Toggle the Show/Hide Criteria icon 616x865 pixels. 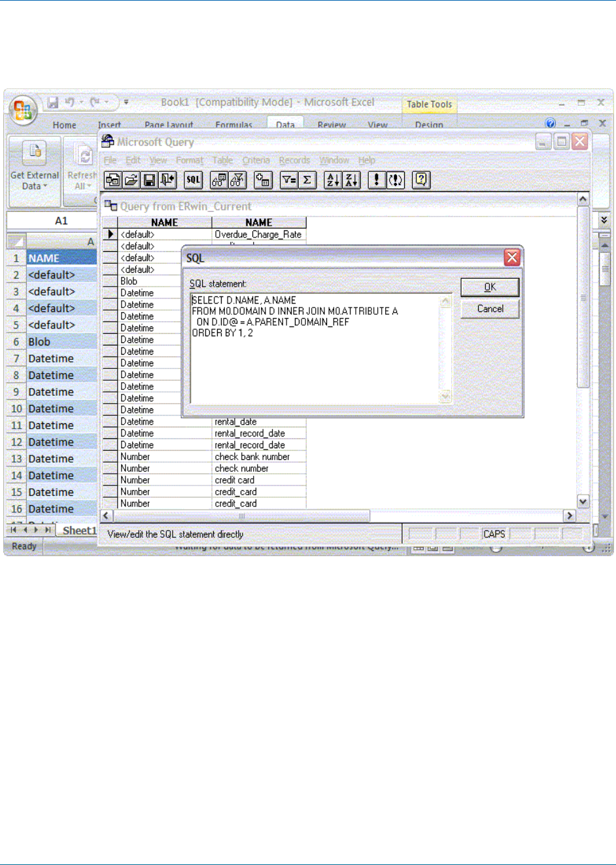pos(237,180)
